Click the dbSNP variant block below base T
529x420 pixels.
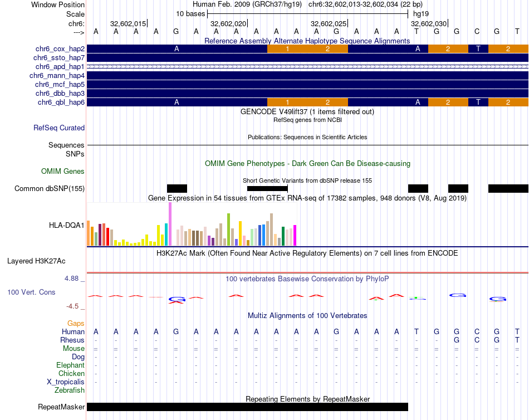coord(418,188)
